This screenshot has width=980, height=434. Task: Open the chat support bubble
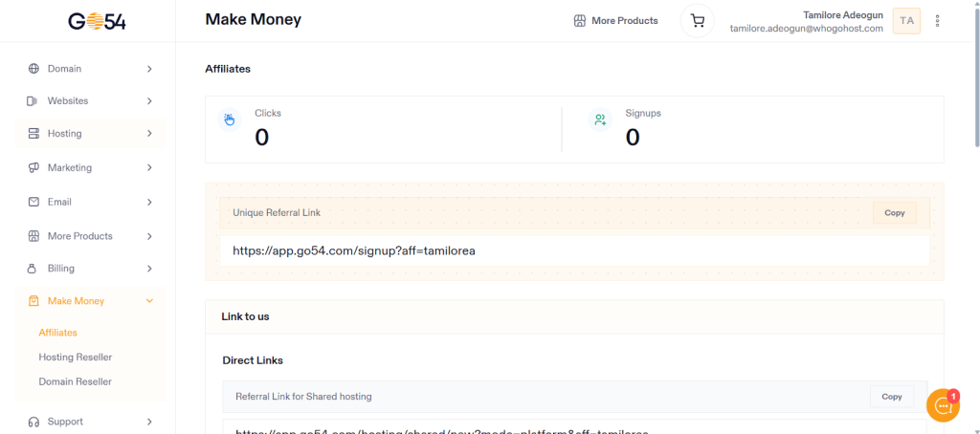943,405
